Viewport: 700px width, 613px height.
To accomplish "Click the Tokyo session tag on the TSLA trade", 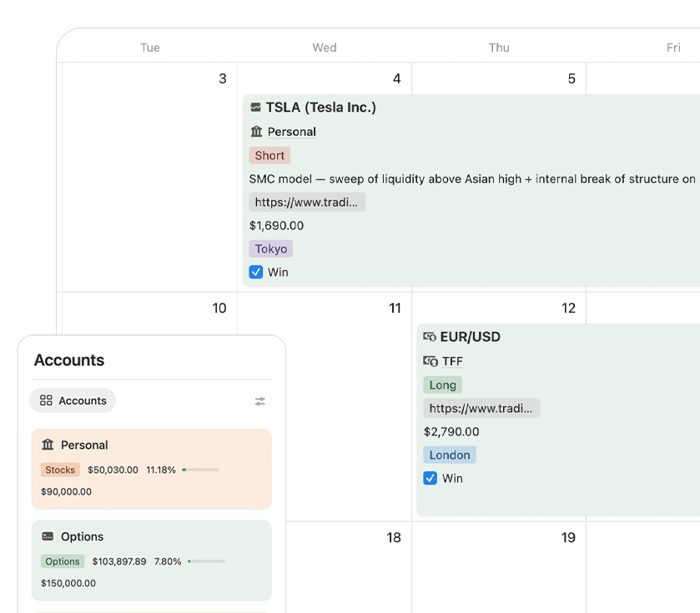I will (x=270, y=249).
